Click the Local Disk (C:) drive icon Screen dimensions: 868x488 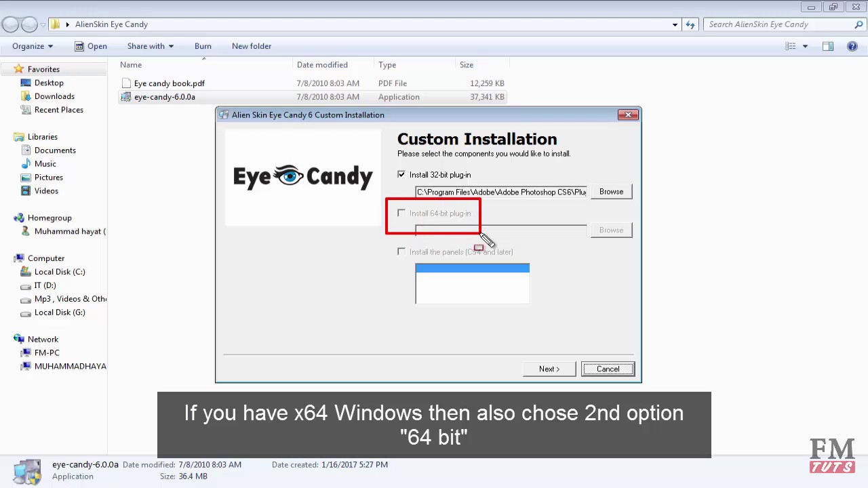(x=26, y=272)
